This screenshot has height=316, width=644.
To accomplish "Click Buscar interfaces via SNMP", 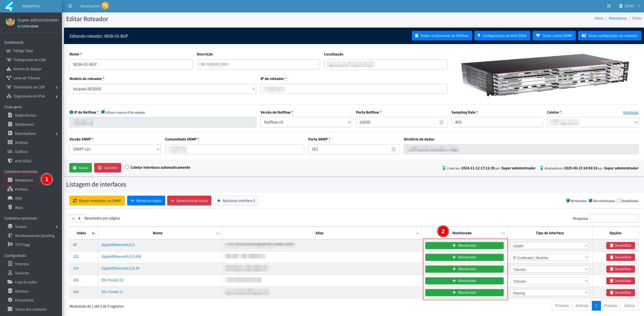I will tap(97, 201).
